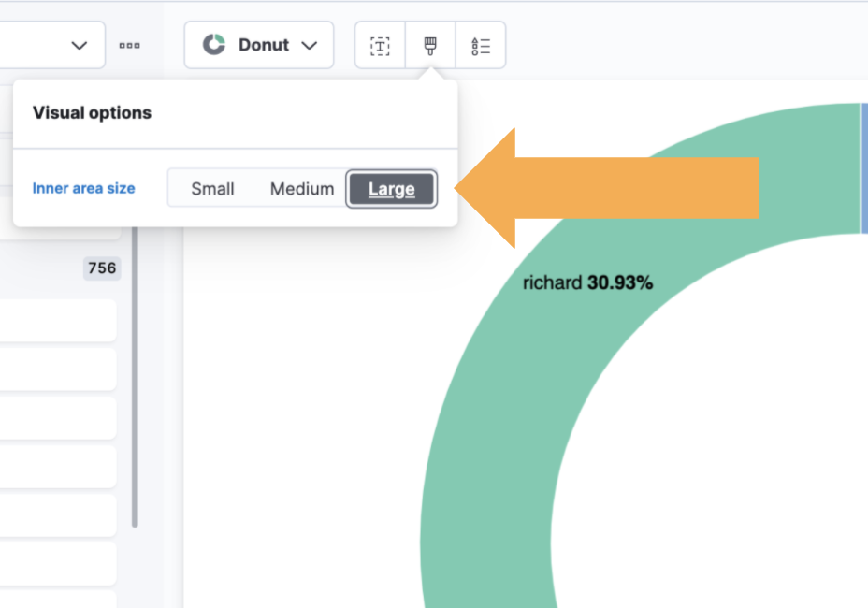Open the Legend settings icon
868x608 pixels.
coord(481,45)
